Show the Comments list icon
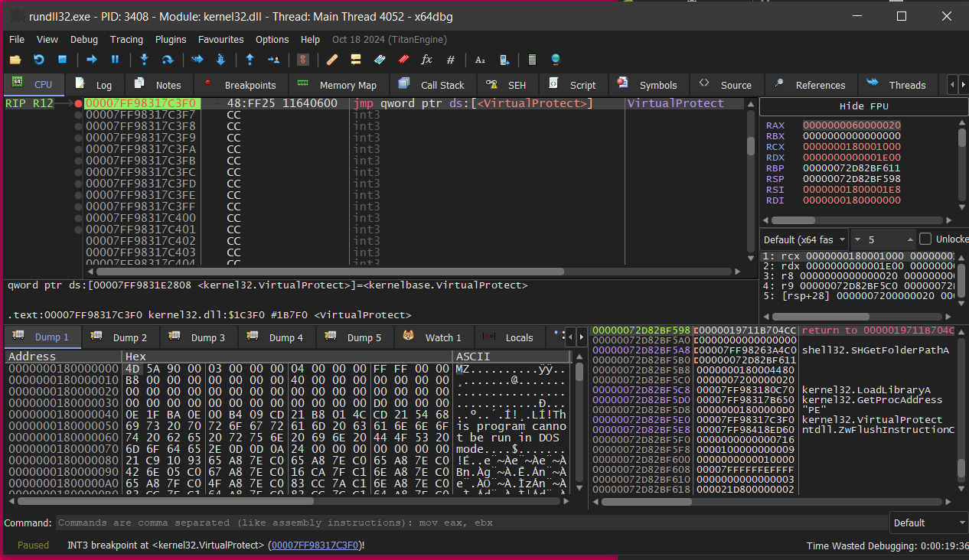Image resolution: width=969 pixels, height=560 pixels. click(x=356, y=60)
